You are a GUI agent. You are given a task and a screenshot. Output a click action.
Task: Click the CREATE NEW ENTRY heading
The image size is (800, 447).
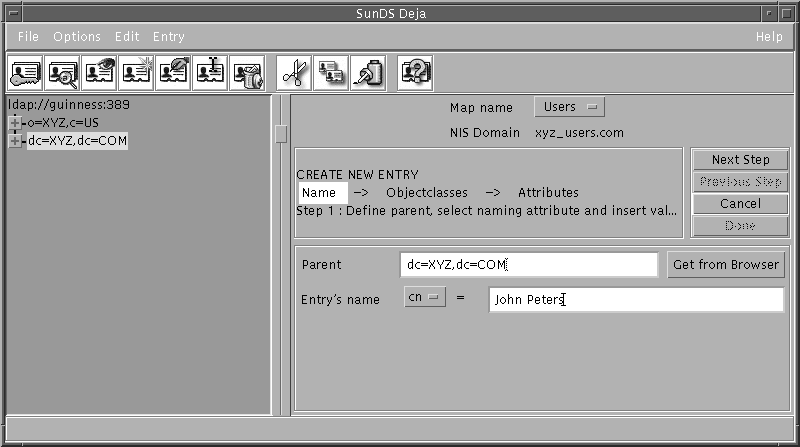pyautogui.click(x=357, y=175)
